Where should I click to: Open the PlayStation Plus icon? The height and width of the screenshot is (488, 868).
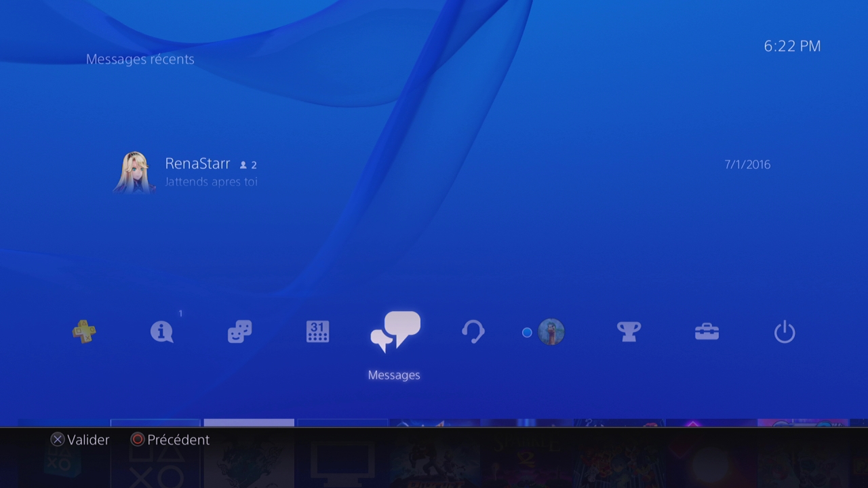84,332
